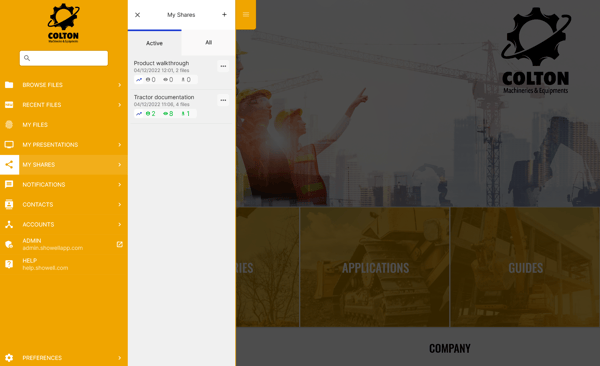Open the Guides tile
This screenshot has height=366, width=600.
click(525, 267)
